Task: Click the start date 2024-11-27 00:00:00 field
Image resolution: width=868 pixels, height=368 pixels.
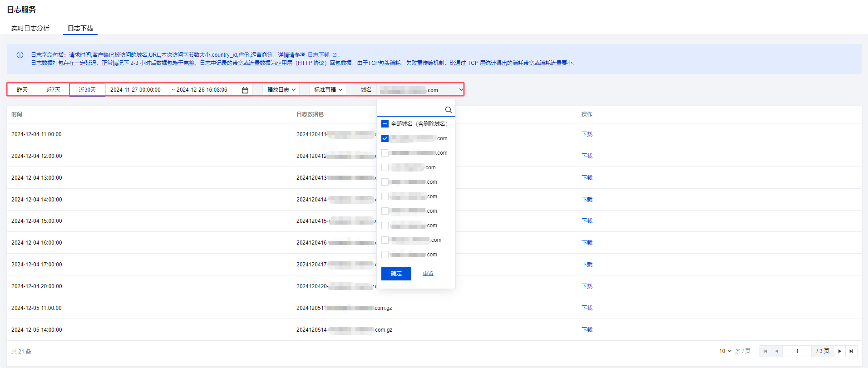Action: pyautogui.click(x=135, y=90)
